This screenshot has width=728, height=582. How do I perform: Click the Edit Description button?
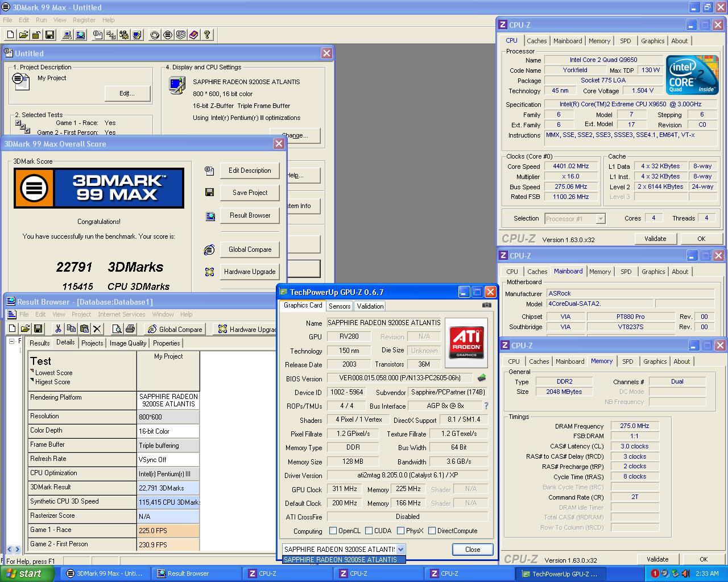point(250,171)
